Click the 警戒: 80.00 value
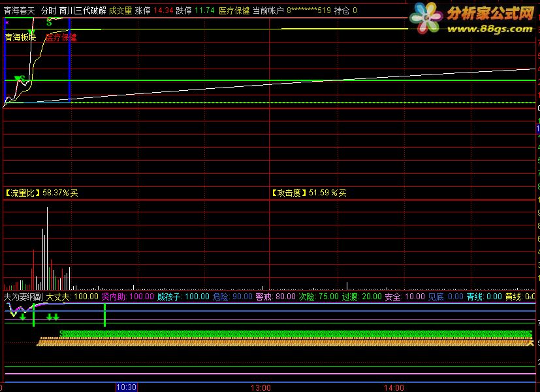540x392 pixels. 276,297
